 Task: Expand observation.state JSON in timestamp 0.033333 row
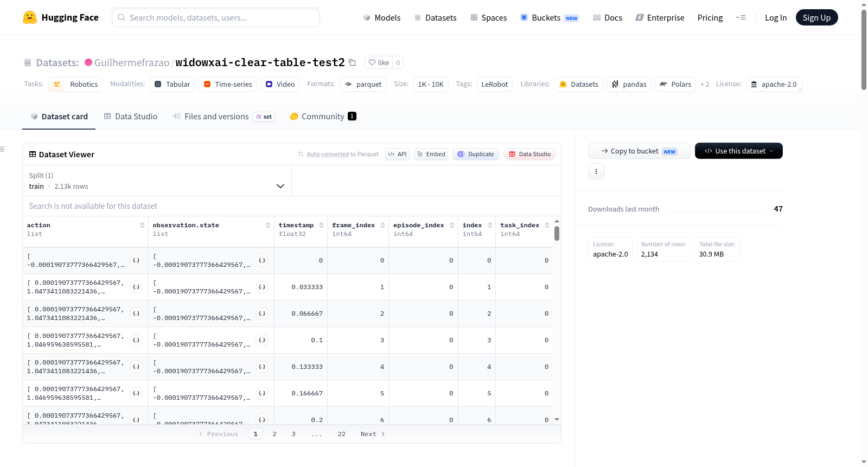point(262,287)
